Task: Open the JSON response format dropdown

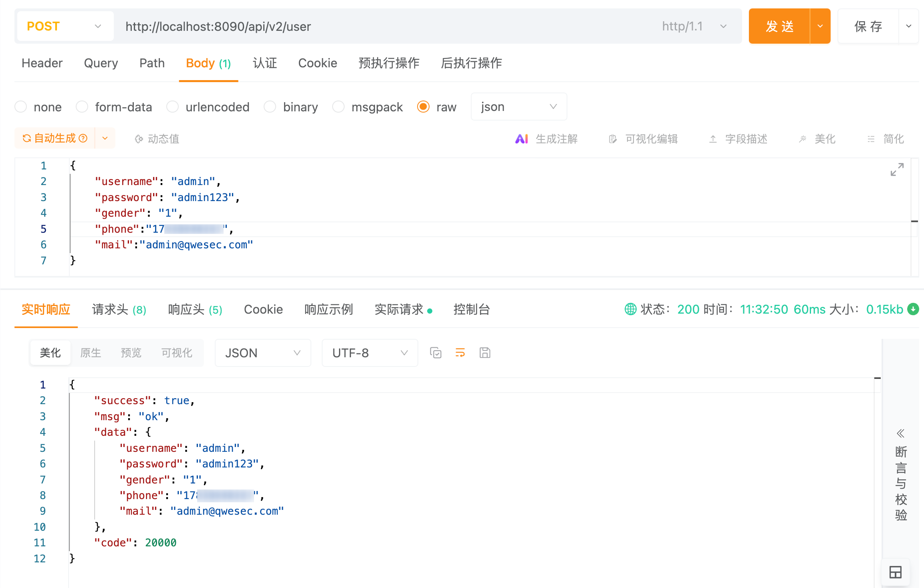Action: click(263, 353)
